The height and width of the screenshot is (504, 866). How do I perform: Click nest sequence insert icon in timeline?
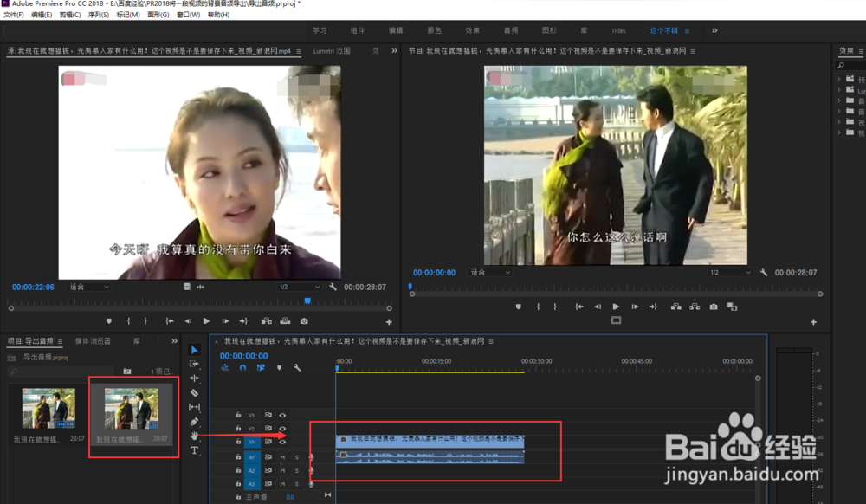225,368
